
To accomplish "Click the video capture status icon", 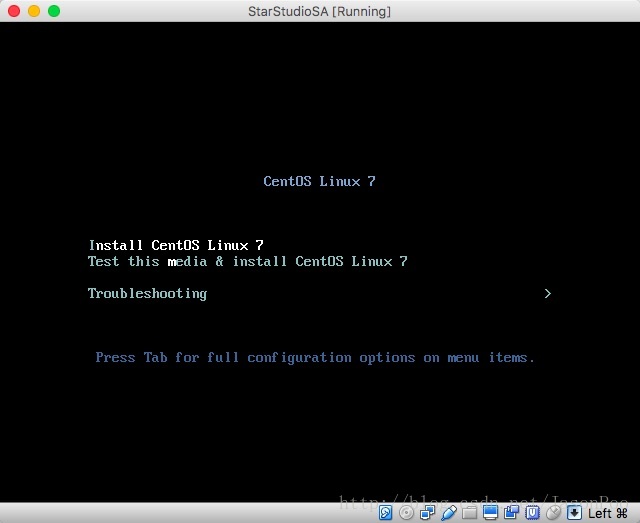I will point(511,512).
